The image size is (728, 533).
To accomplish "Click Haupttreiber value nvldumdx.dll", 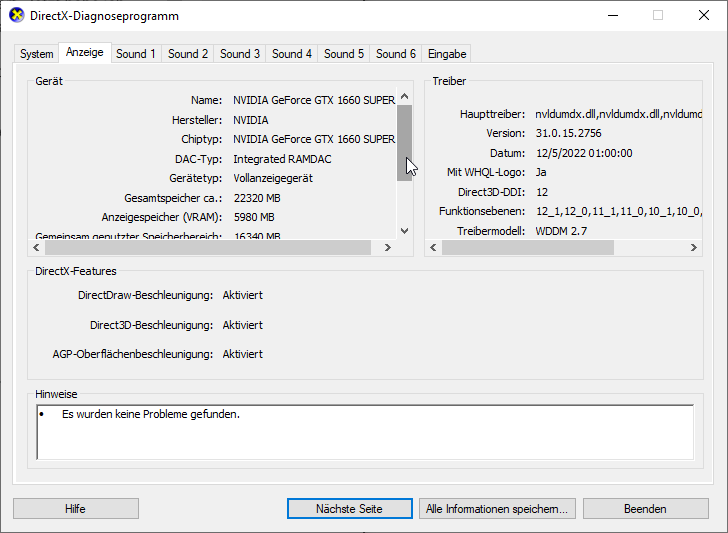I will click(x=618, y=114).
